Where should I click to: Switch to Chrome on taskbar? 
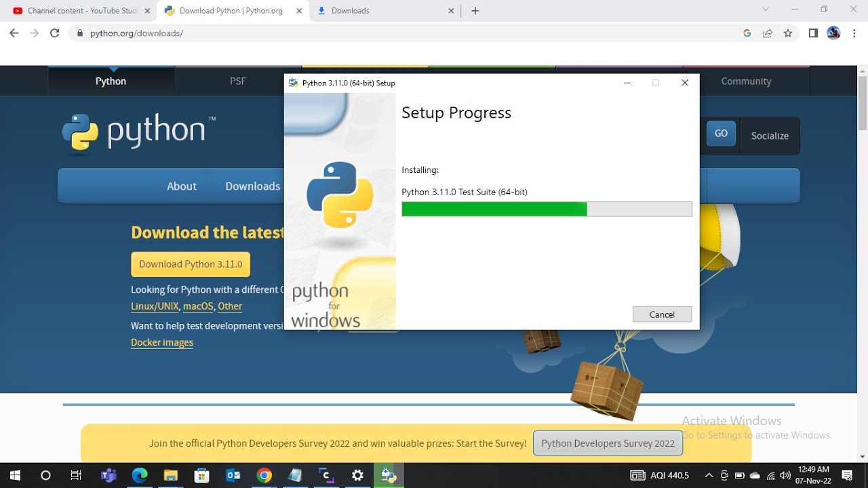[x=264, y=475]
